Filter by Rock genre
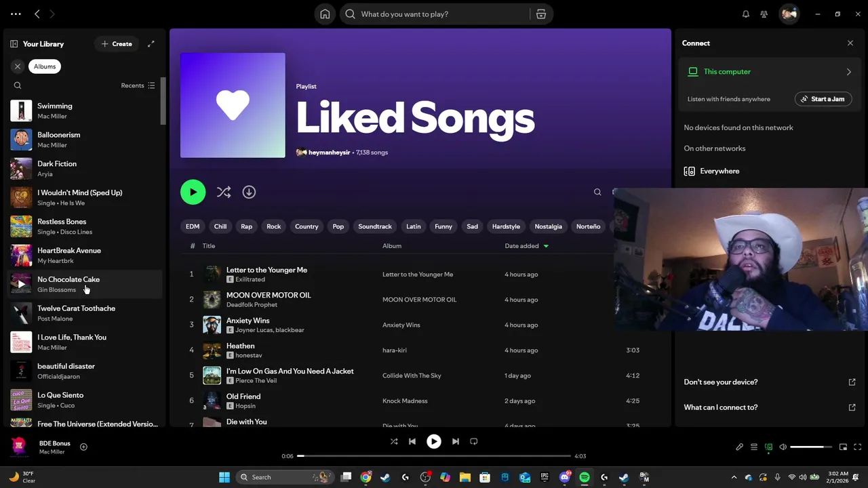Viewport: 868px width, 488px height. (274, 226)
